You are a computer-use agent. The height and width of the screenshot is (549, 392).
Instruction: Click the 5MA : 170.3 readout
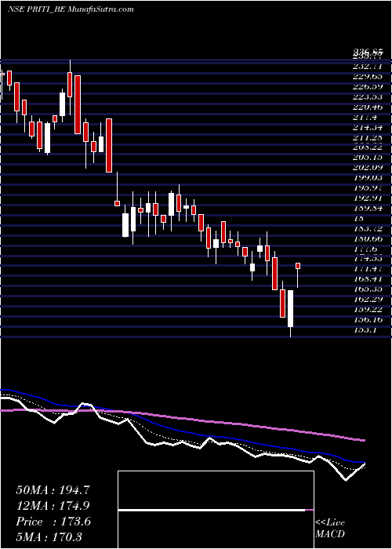49,537
